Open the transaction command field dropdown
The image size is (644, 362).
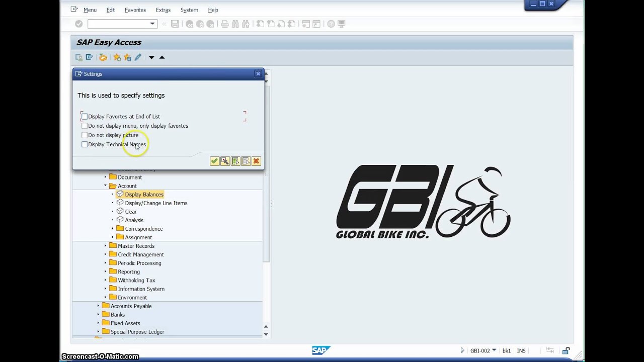pos(152,24)
